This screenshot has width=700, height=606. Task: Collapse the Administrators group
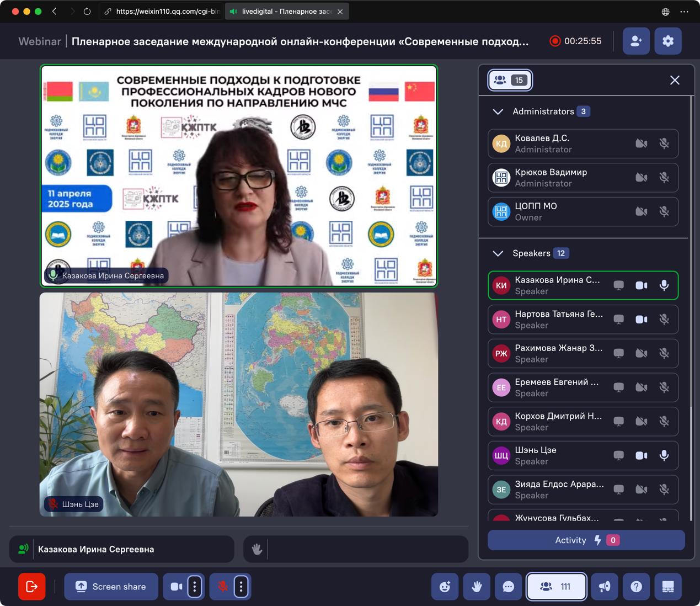498,111
